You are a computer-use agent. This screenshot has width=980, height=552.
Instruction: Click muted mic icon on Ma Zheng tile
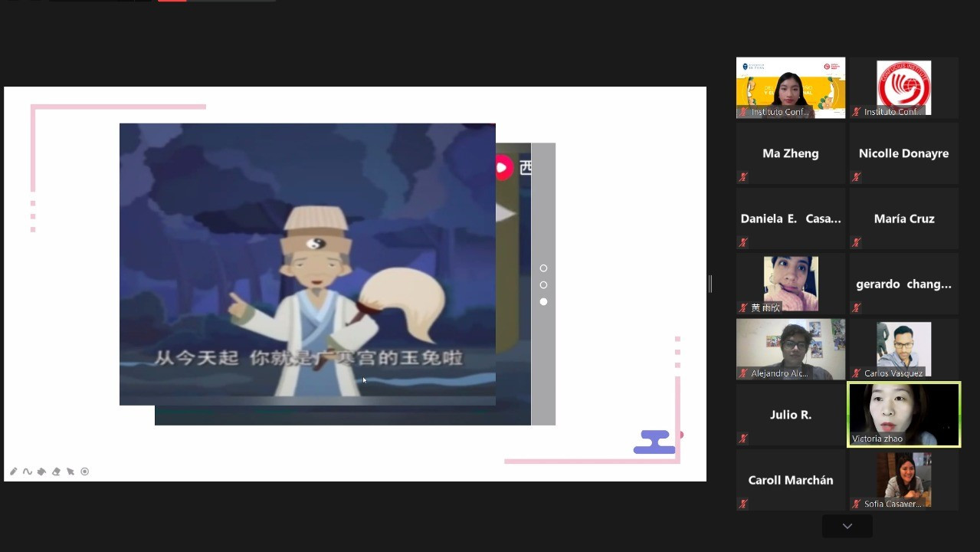[742, 177]
